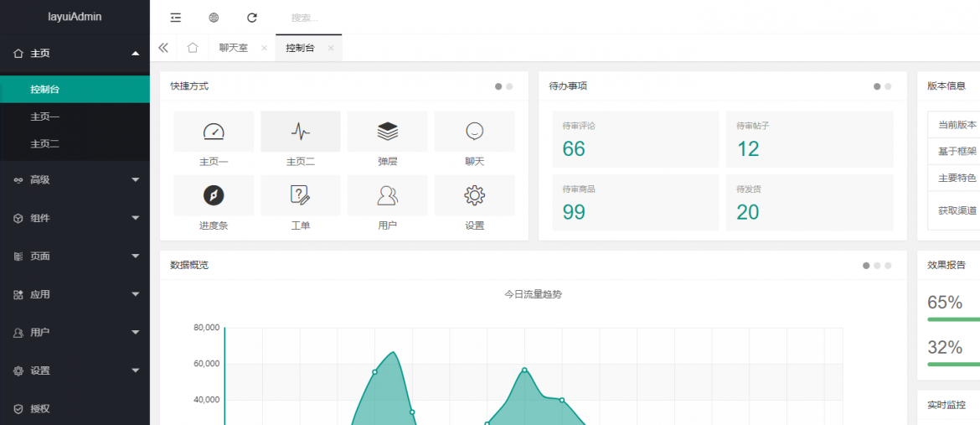Open the 进度条 compass shortcut icon
980x425 pixels.
point(214,195)
